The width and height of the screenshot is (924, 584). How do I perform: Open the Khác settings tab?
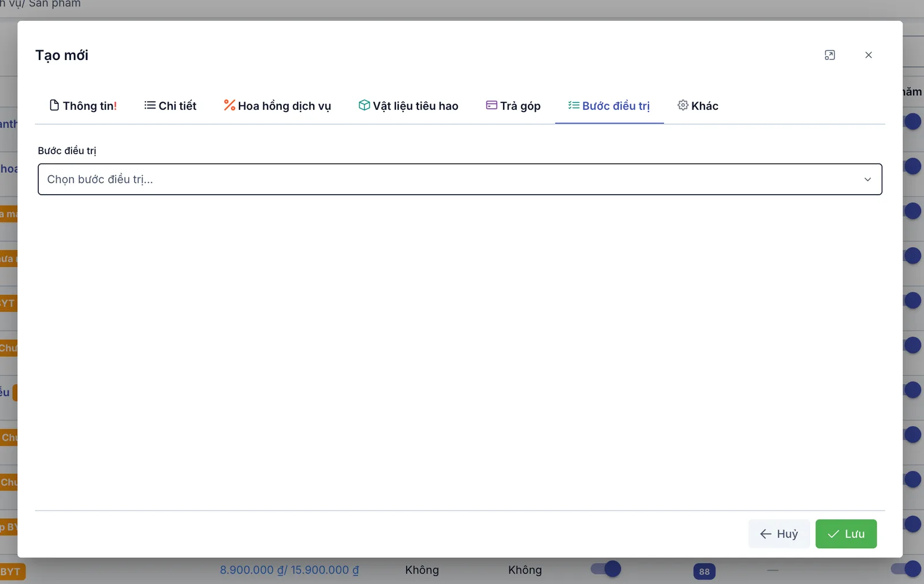(x=698, y=106)
